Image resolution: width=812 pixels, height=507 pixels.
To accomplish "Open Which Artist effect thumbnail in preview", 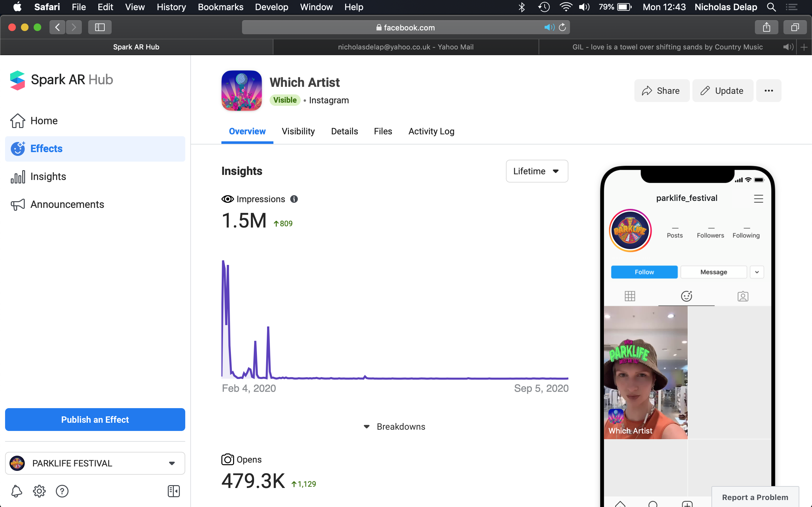I will click(645, 372).
